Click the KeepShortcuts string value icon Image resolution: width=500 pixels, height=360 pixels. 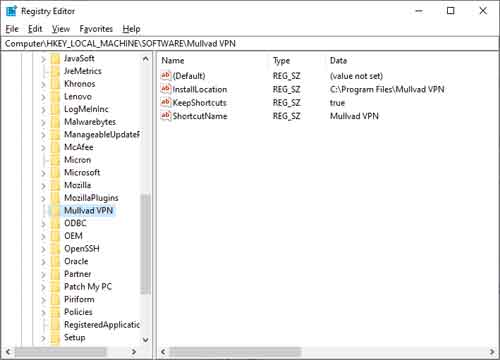pos(166,102)
